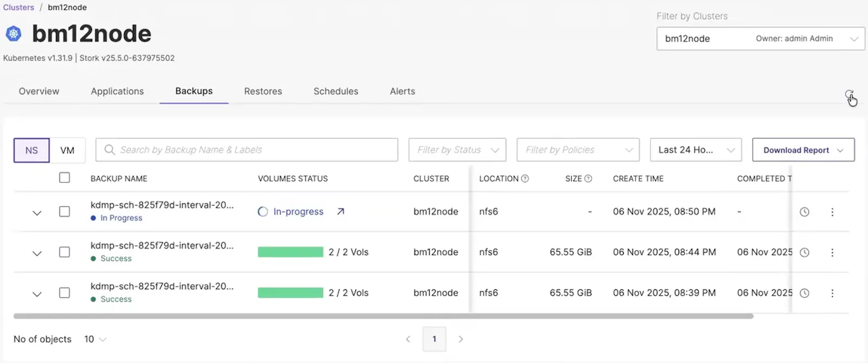Open the in-progress backup details arrow icon
Viewport: 868px width, 363px height.
tap(341, 212)
